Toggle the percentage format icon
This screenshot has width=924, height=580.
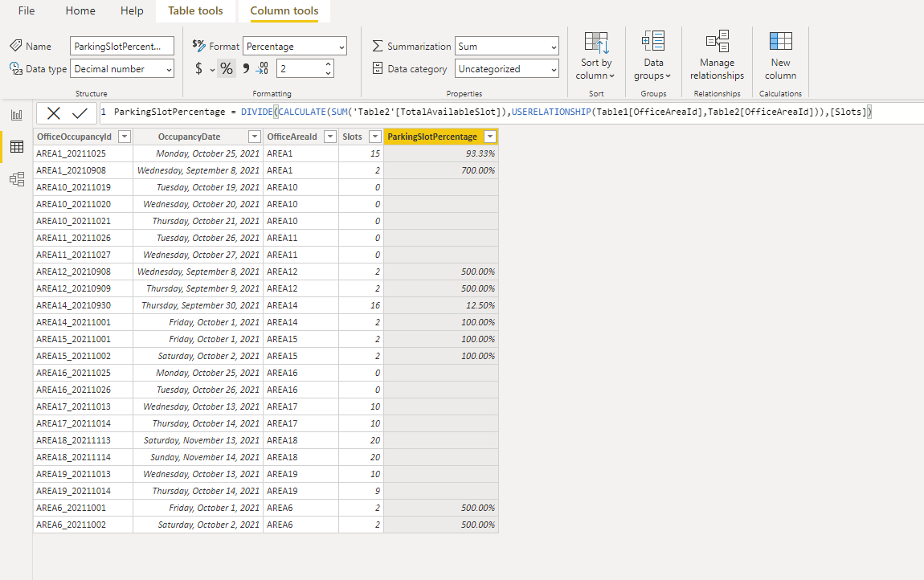[x=227, y=69]
